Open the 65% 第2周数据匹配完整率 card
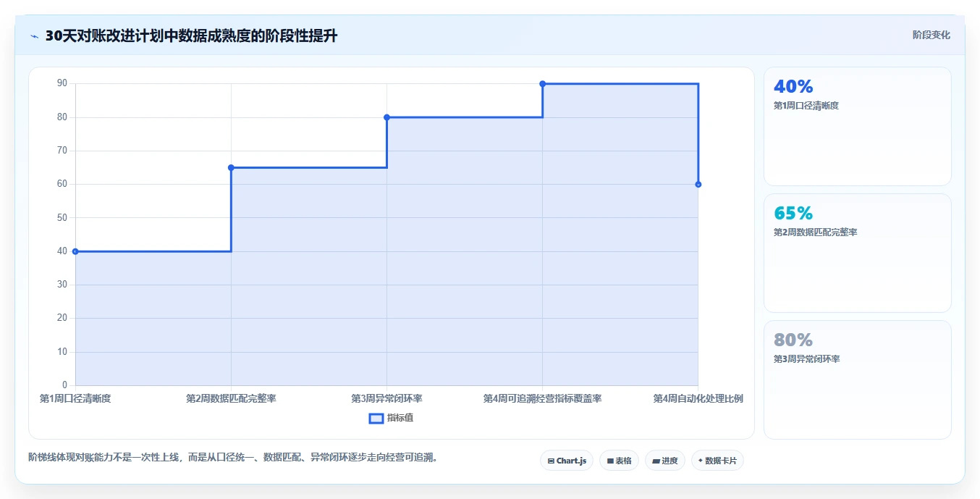This screenshot has height=499, width=980. coord(857,253)
